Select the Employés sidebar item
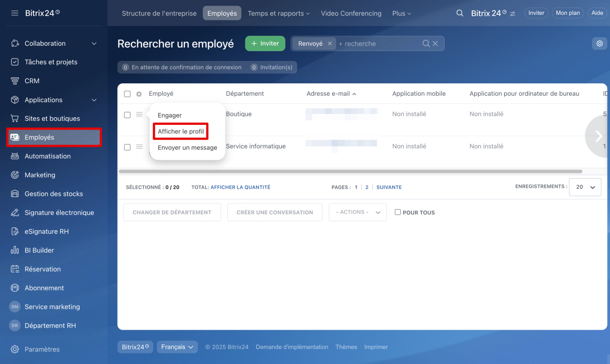Viewport: 610px width, 364px height. point(54,137)
